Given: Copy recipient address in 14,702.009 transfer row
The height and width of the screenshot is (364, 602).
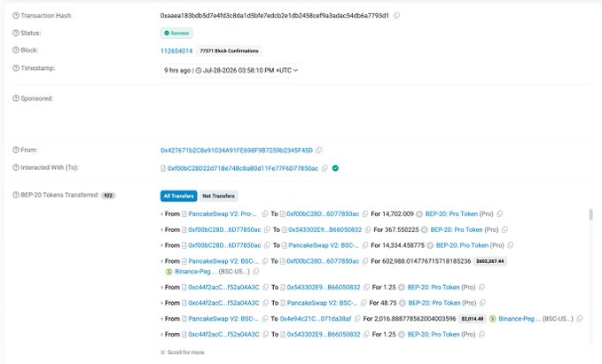Looking at the screenshot, I should point(365,214).
